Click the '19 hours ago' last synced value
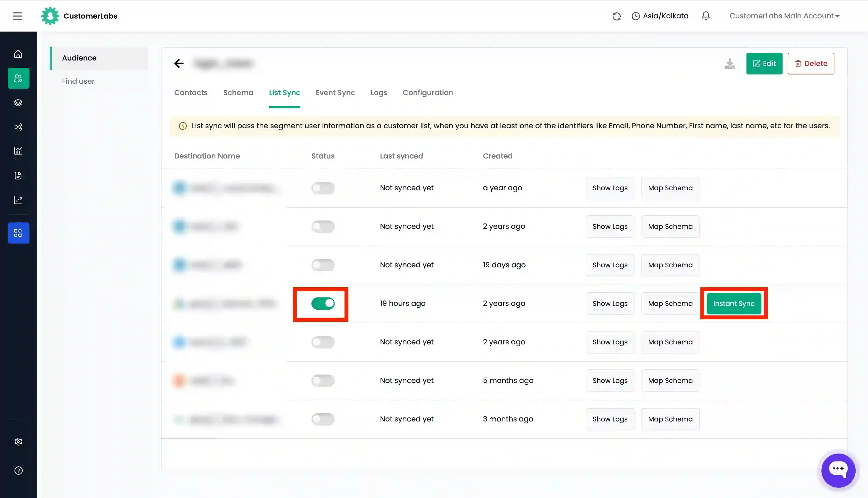The image size is (868, 498). coord(402,303)
